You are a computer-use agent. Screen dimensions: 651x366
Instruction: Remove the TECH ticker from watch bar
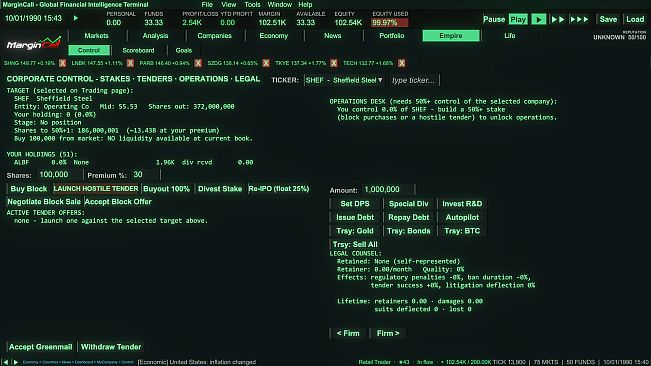[x=401, y=63]
